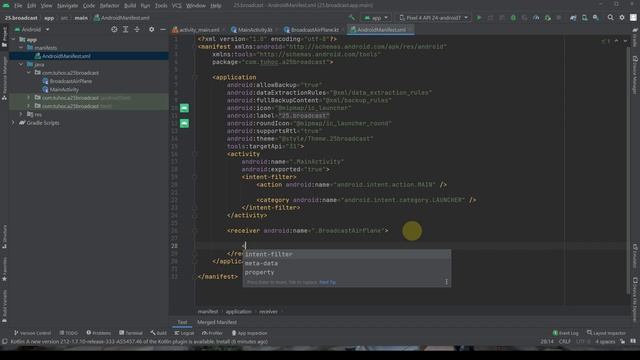Select MainActivity class in project tree
The image size is (640, 360).
64,89
